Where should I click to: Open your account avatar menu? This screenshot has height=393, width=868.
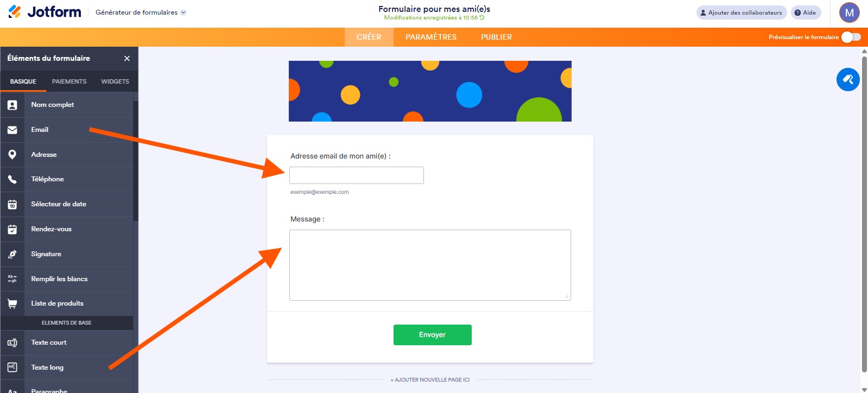click(x=849, y=12)
